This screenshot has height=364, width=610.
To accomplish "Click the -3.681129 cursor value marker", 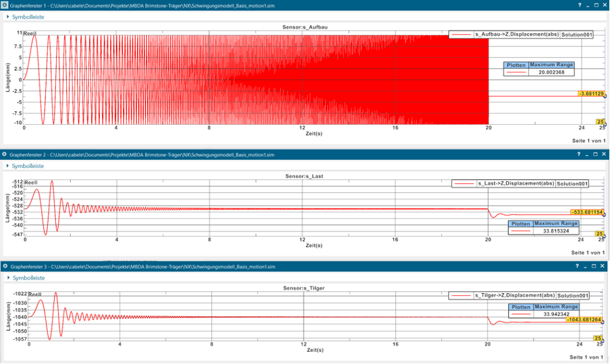I will pos(590,94).
